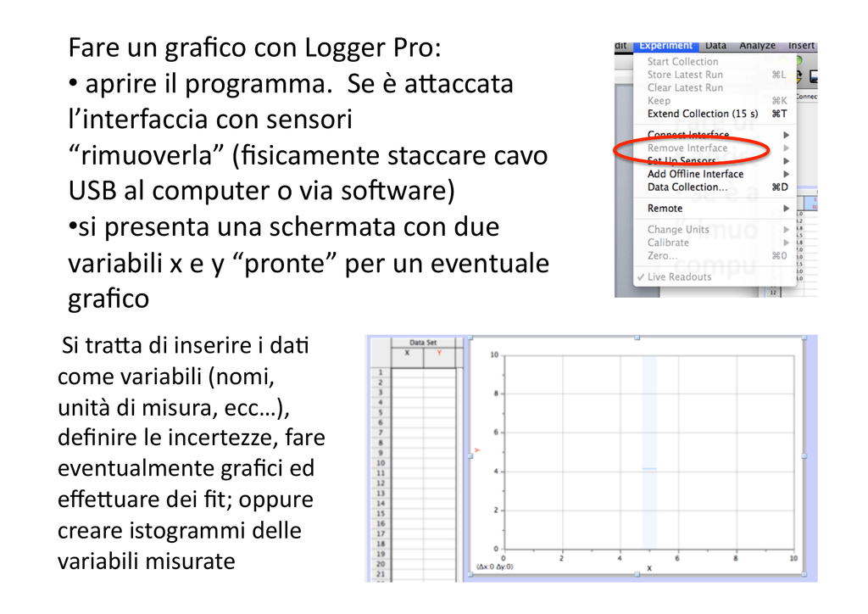Viewport: 868px width, 614px height.
Task: Click the X cell in table row 10
Action: click(407, 463)
